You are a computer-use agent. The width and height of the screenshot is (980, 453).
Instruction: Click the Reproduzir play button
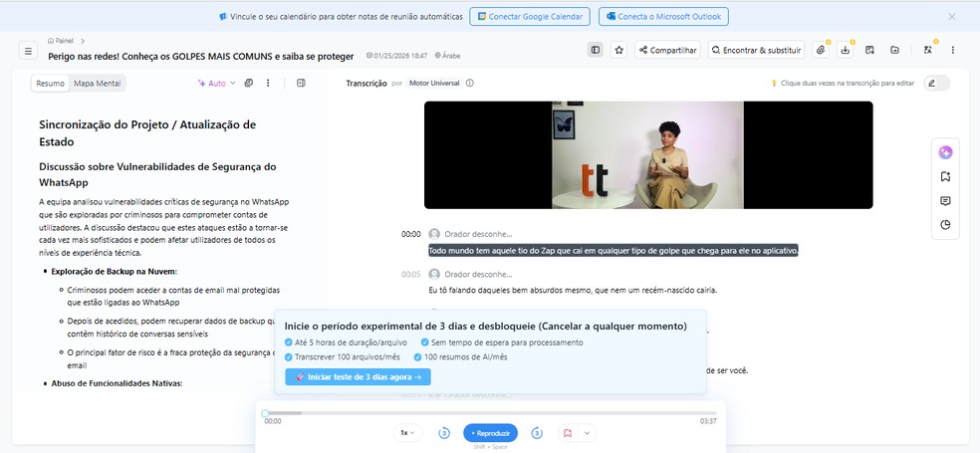pos(491,432)
